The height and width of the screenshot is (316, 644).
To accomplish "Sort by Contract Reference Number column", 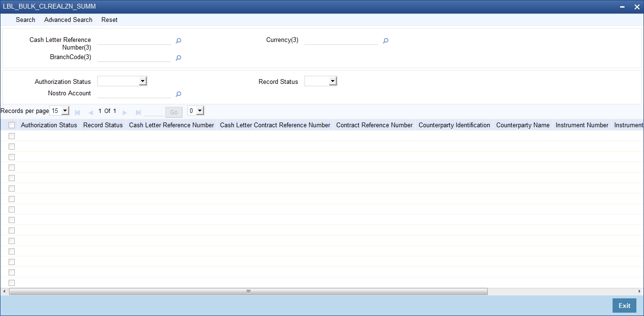I will tap(374, 125).
